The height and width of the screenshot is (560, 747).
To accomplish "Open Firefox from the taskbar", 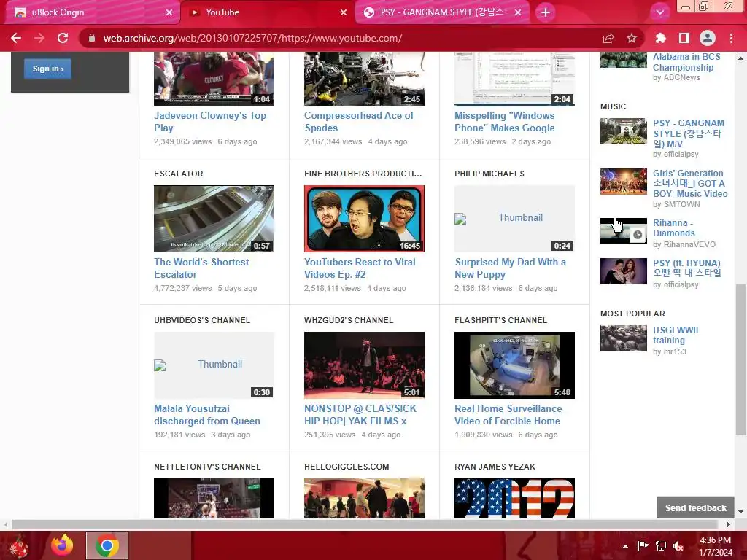I will 63,545.
